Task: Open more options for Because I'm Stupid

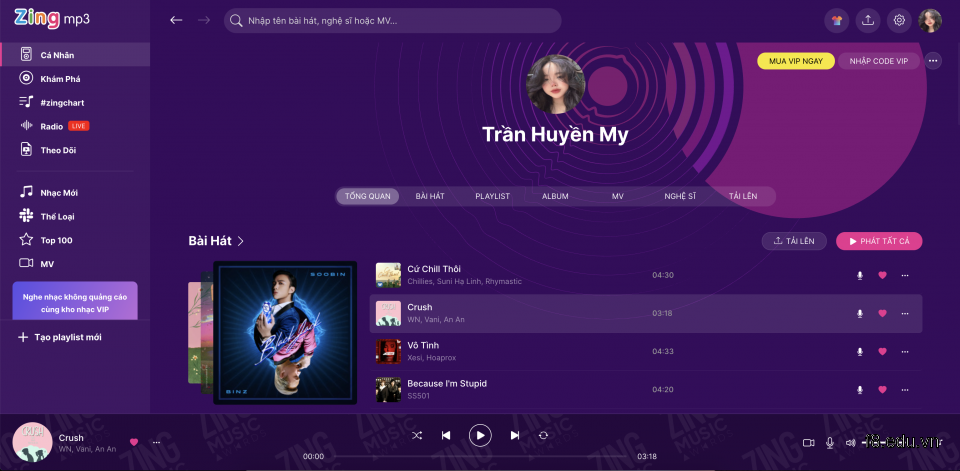Action: [x=905, y=390]
